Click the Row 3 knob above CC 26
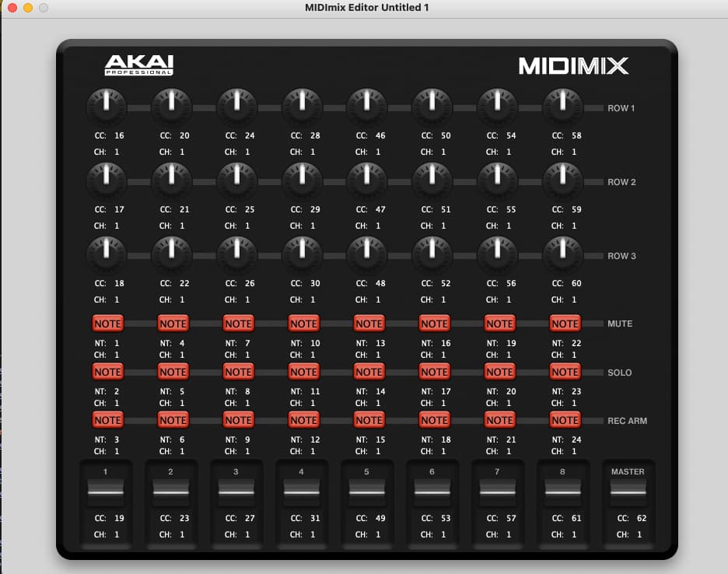 [236, 254]
